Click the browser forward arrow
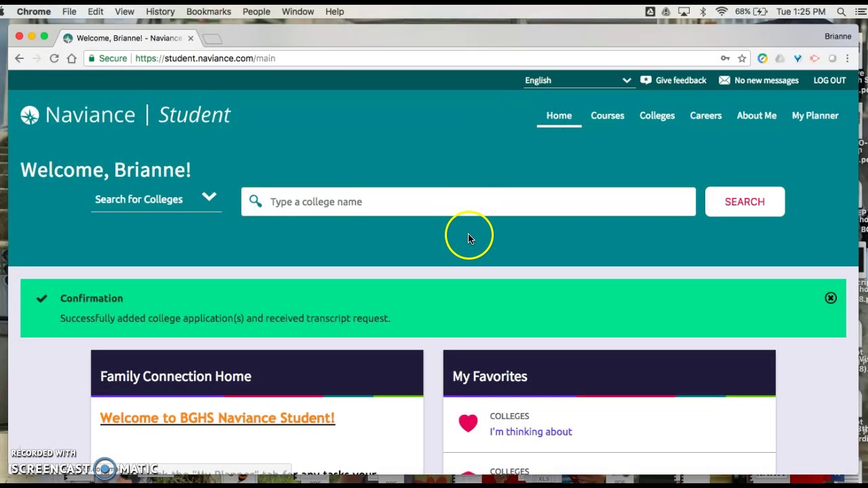Viewport: 868px width, 488px height. (x=36, y=58)
